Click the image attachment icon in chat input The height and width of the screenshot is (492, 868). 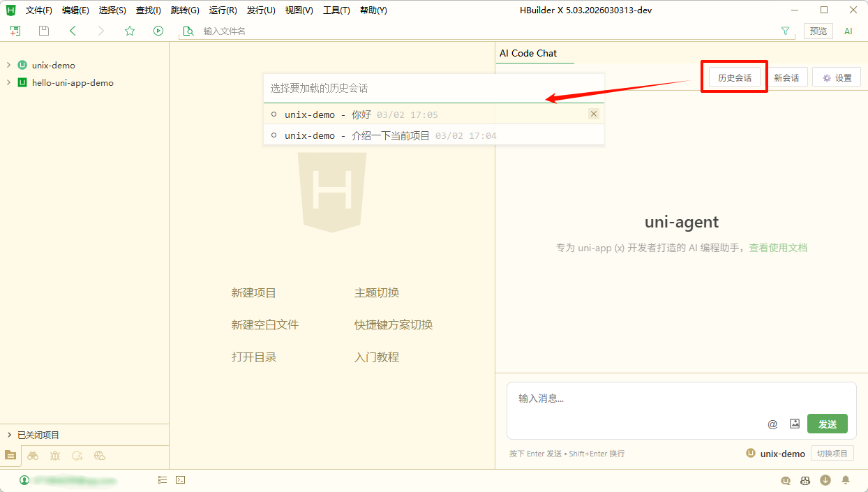[794, 424]
